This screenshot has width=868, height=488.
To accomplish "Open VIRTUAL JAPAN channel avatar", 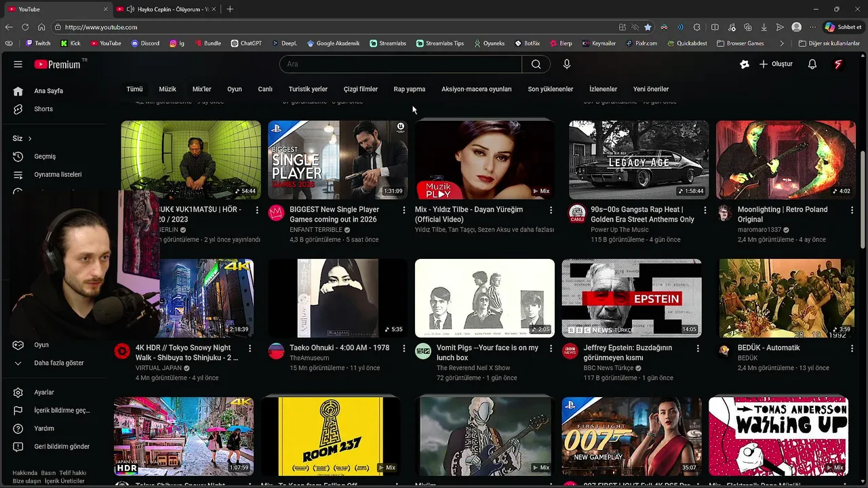I will 122,351.
